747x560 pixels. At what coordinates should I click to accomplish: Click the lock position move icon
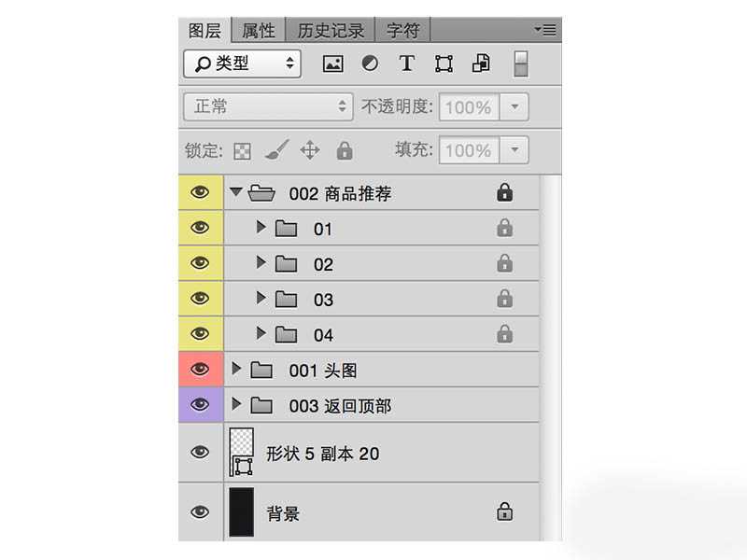tap(310, 150)
